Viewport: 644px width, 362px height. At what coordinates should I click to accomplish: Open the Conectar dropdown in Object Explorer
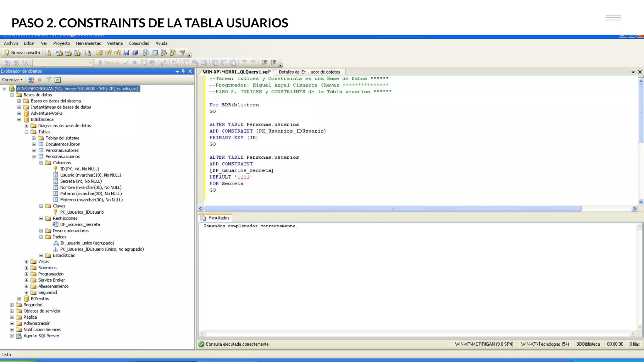pos(12,80)
